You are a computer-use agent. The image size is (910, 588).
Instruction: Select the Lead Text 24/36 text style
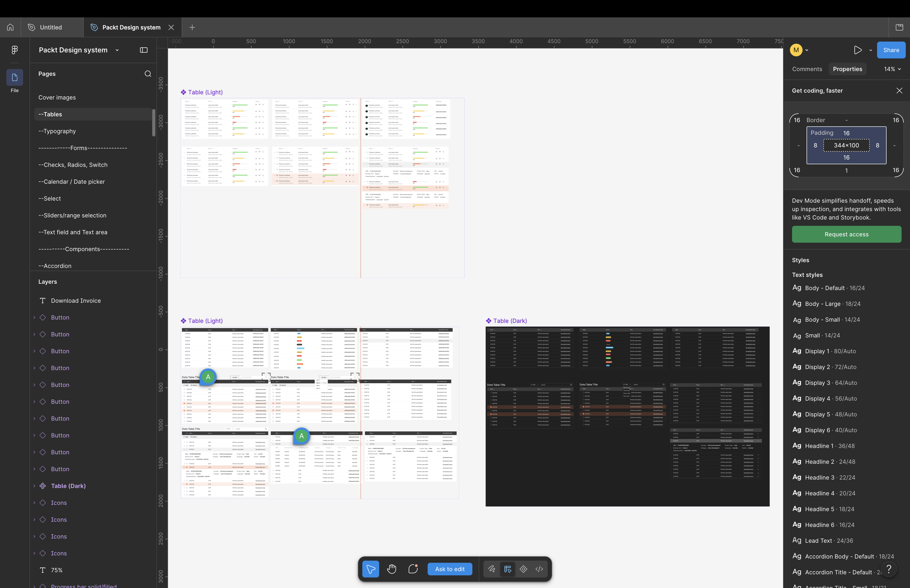pos(822,540)
